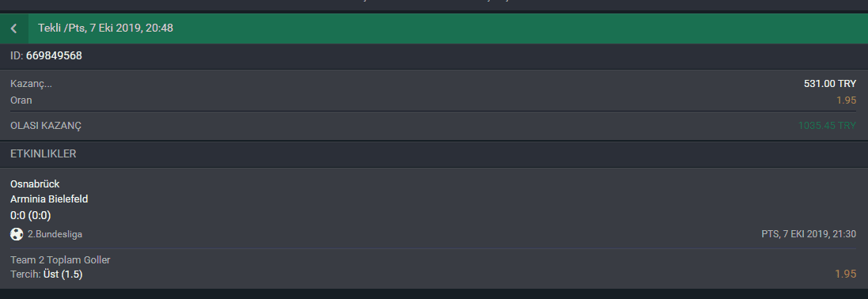Screen dimensions: 868x299
Task: Open the 2.Bundesliga league link
Action: [55, 234]
